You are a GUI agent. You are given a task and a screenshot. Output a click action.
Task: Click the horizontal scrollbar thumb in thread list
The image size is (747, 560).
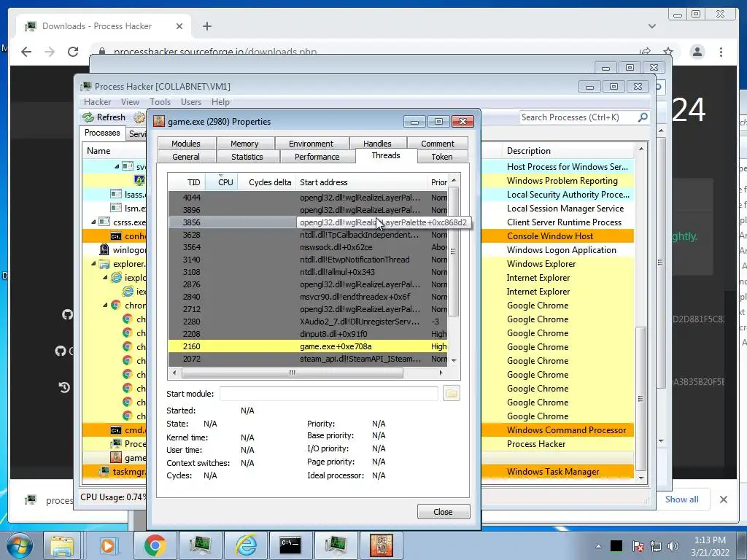click(292, 373)
